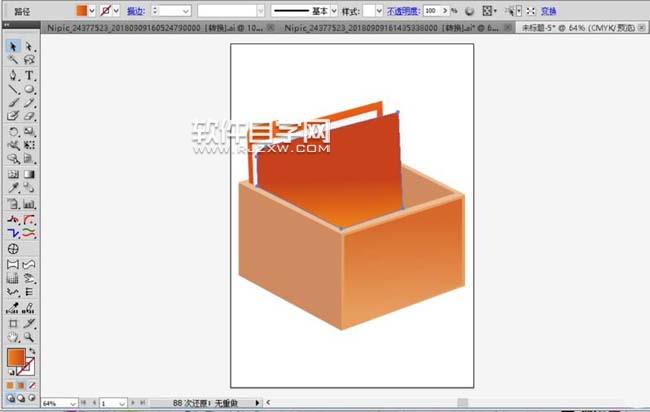Go to the first artboard
This screenshot has height=412, width=650.
click(x=83, y=403)
